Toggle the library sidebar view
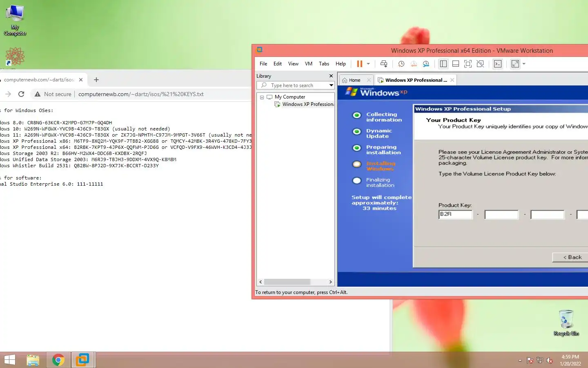 [443, 64]
